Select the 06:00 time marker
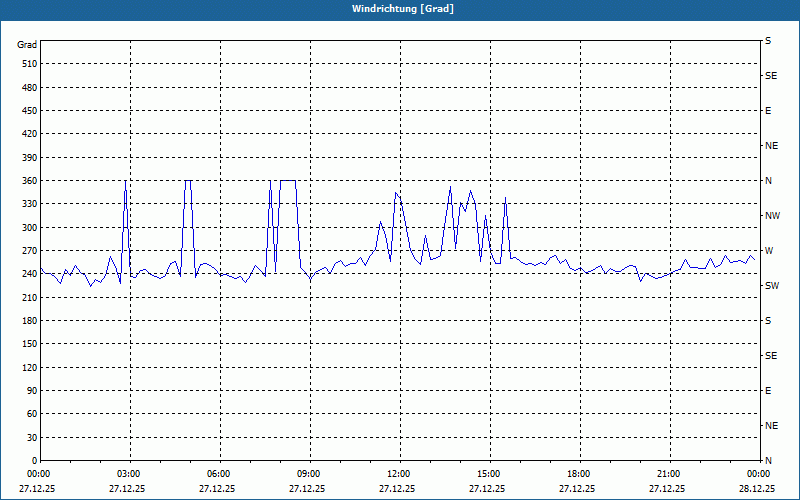 pyautogui.click(x=218, y=474)
